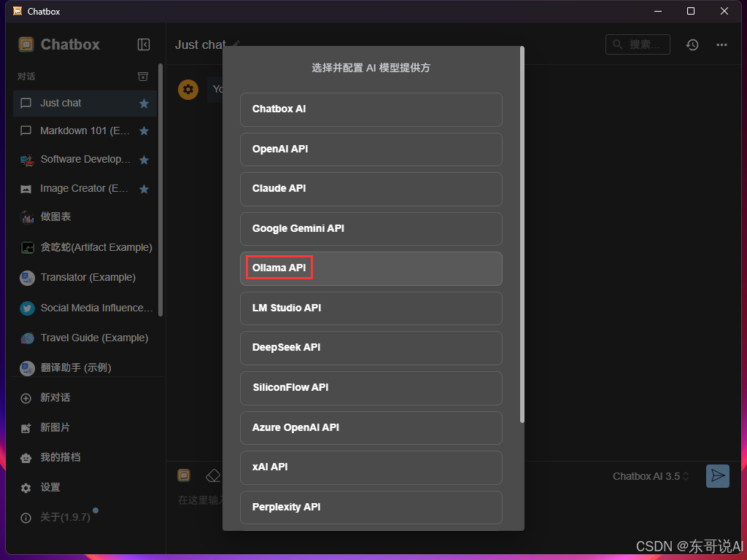Viewport: 747px width, 560px height.
Task: Select Chatbox AI provider
Action: (371, 109)
